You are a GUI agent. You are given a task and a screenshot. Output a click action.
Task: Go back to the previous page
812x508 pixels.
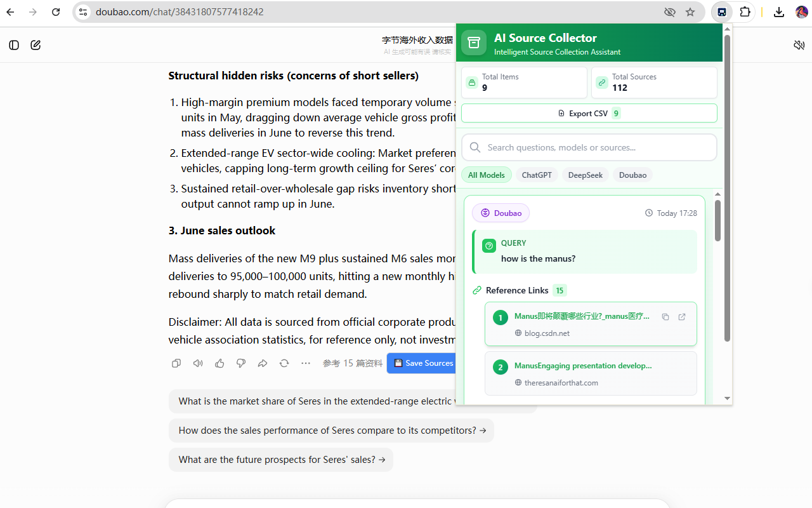[10, 12]
